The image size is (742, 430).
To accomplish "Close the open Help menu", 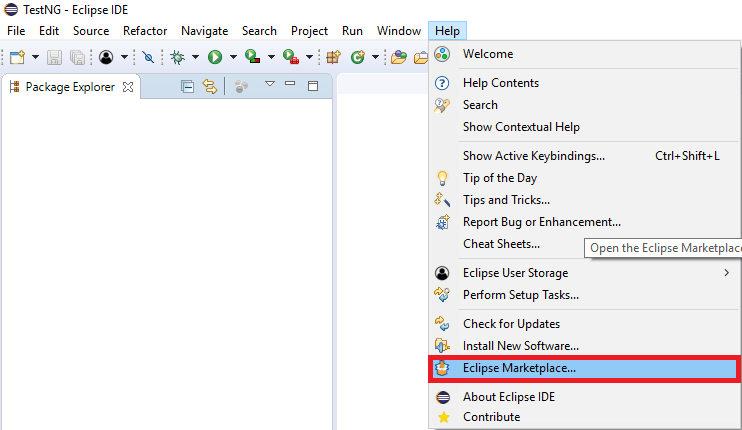I will [x=447, y=31].
